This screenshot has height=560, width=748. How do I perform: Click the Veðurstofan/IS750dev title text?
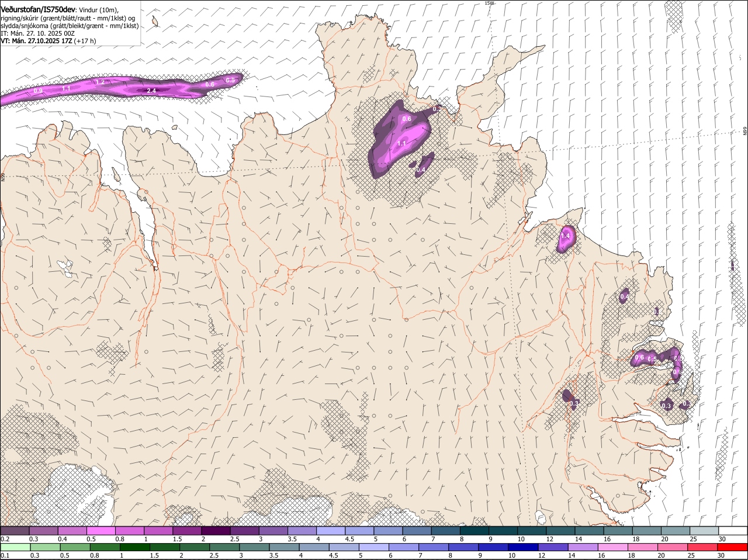point(38,9)
